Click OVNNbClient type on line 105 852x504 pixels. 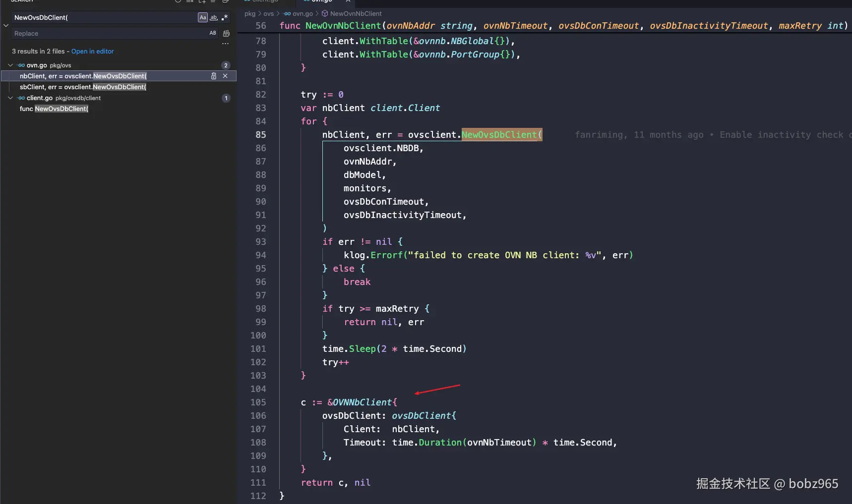pos(362,402)
